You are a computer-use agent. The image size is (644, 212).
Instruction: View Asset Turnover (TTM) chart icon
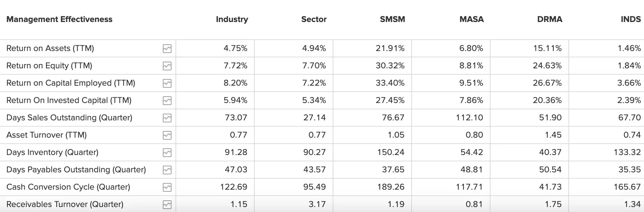coord(167,135)
